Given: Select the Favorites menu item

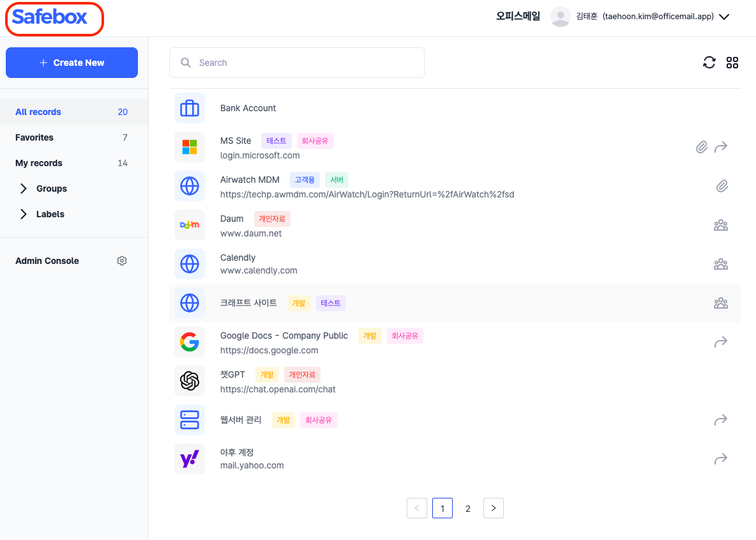Looking at the screenshot, I should (x=34, y=137).
